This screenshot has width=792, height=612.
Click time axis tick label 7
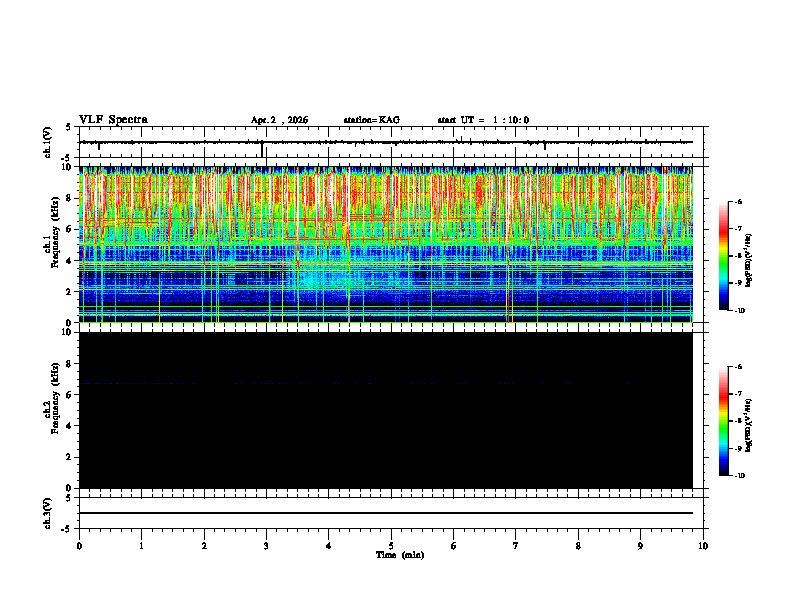tap(516, 546)
